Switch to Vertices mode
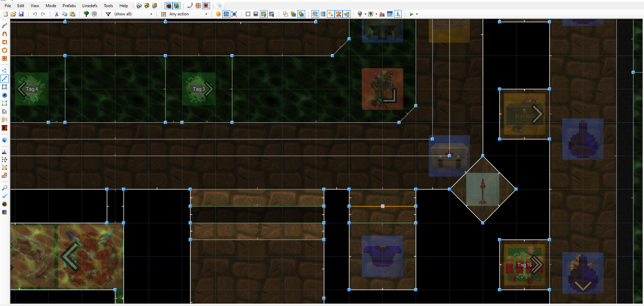 pos(4,71)
